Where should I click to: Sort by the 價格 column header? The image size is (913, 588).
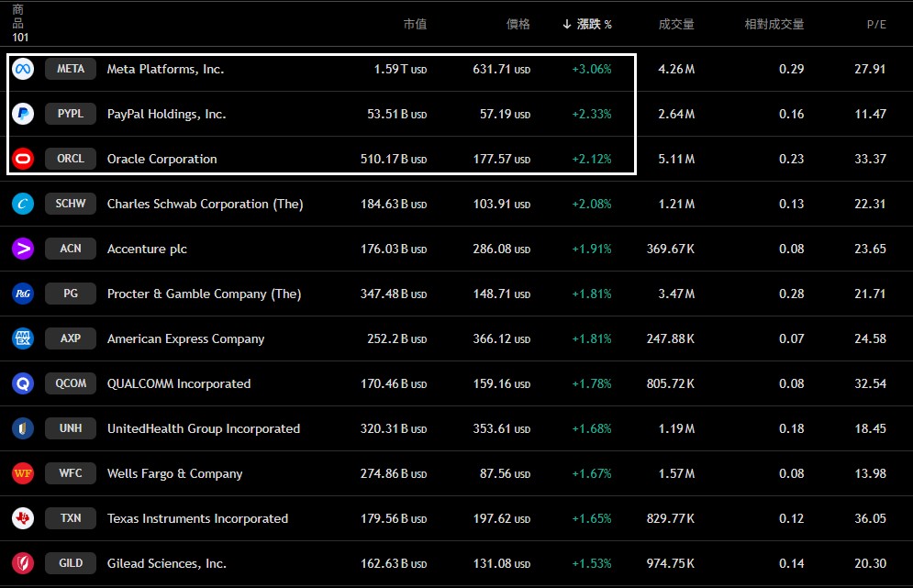pyautogui.click(x=518, y=24)
